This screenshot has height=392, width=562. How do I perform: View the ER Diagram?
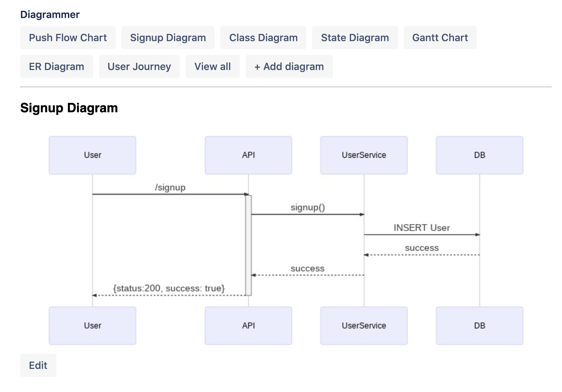pos(56,66)
